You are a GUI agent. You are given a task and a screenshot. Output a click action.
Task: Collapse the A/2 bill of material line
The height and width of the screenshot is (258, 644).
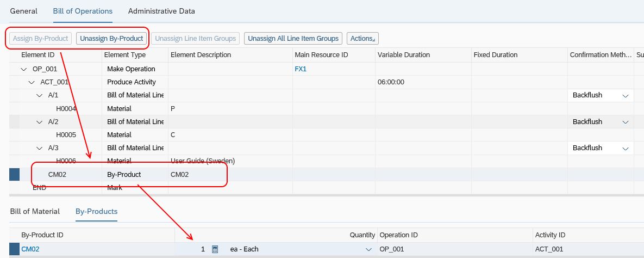click(x=40, y=122)
